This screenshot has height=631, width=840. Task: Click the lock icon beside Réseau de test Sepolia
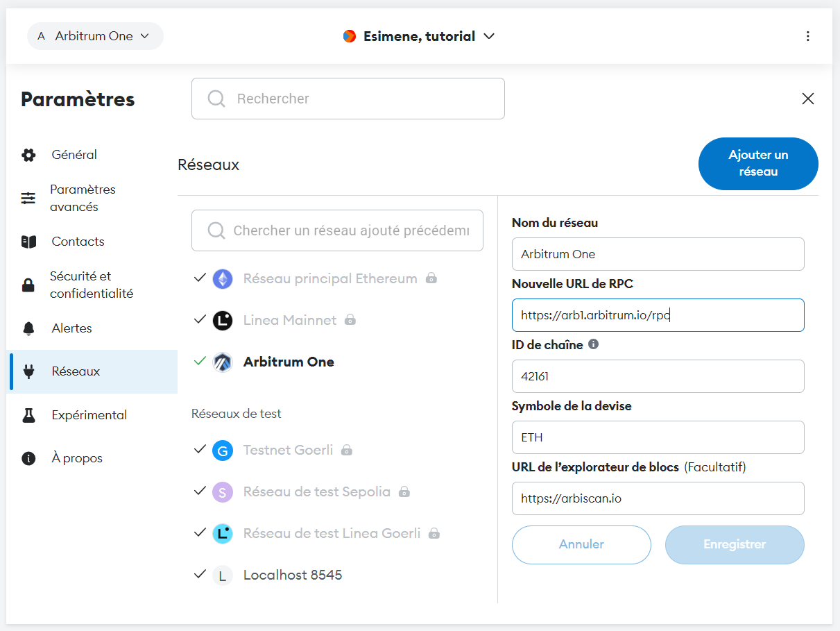[404, 491]
